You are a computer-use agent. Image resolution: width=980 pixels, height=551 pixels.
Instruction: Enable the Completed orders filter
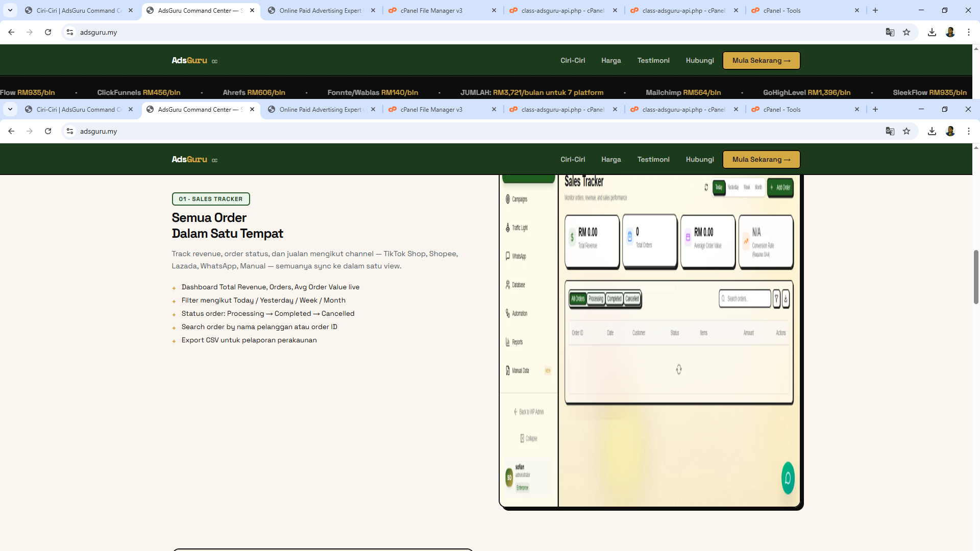pos(614,299)
